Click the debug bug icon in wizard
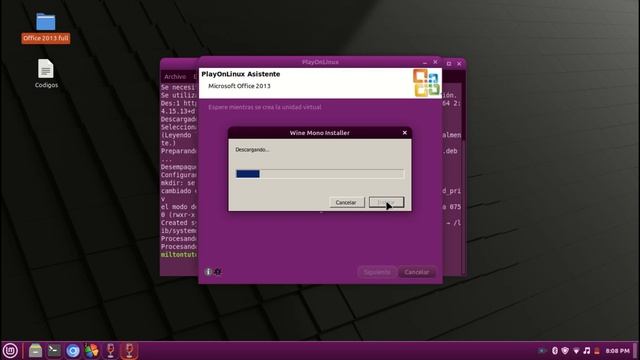The image size is (640, 360). coord(218,272)
